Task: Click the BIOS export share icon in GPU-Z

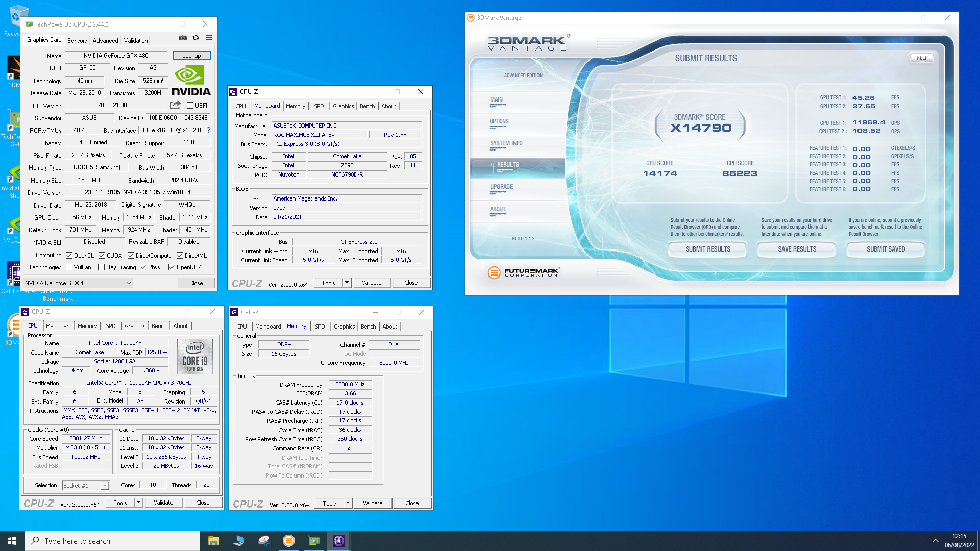Action: [x=175, y=105]
